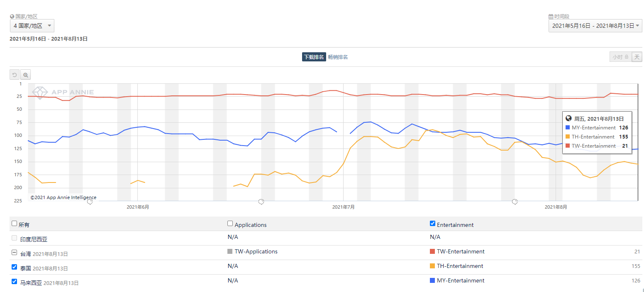Click the calendar icon next to 时间段
Screen dimensions: 644x292
[x=551, y=17]
